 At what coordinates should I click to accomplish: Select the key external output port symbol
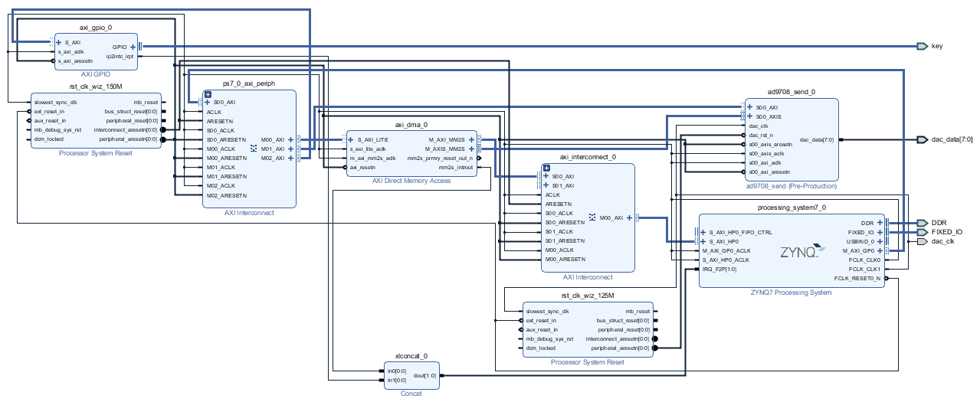[x=922, y=46]
